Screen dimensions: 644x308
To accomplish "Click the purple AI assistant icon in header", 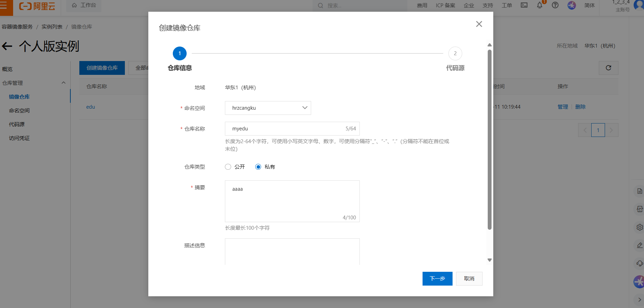I will pos(572,5).
